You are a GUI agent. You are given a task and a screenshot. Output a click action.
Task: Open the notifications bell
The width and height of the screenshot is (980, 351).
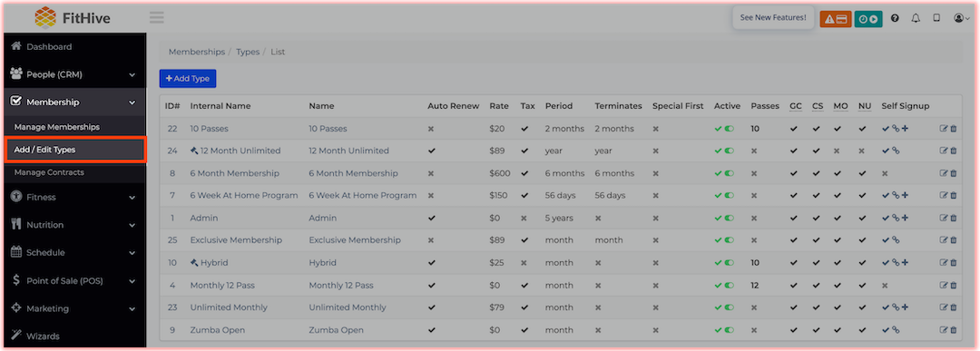[x=916, y=19]
